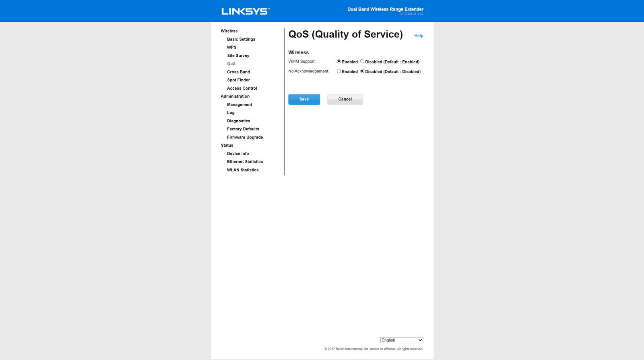Click the Belkin copyright notice
The height and width of the screenshot is (360, 644).
(x=374, y=349)
